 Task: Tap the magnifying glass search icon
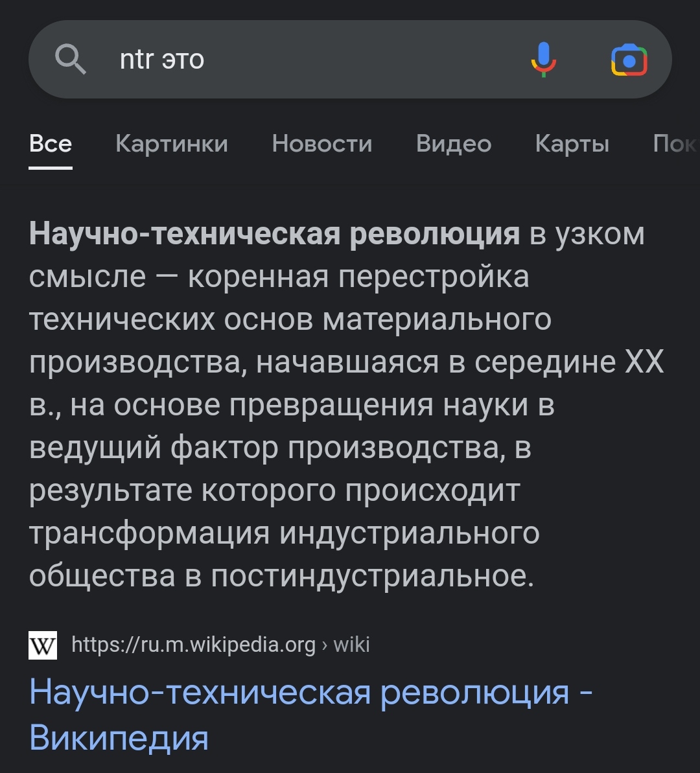(71, 59)
